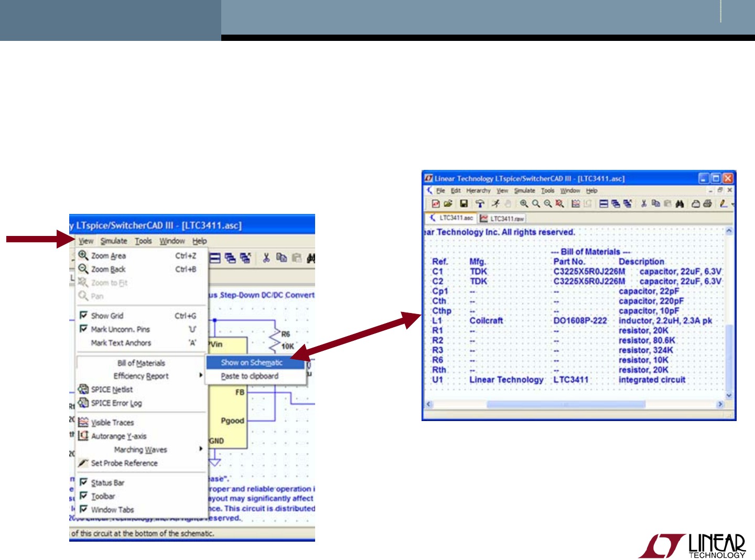Choose Set Probe Reference menu entry
The width and height of the screenshot is (755, 560).
141,464
